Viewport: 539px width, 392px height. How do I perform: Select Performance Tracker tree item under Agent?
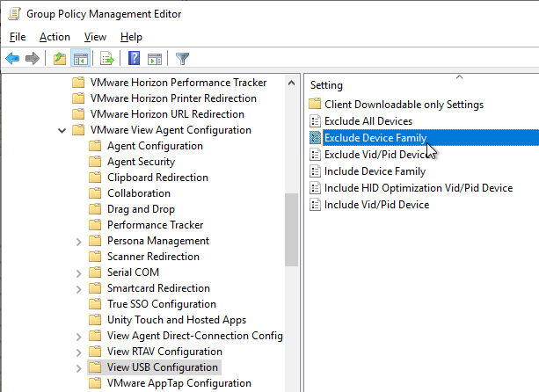tap(155, 225)
